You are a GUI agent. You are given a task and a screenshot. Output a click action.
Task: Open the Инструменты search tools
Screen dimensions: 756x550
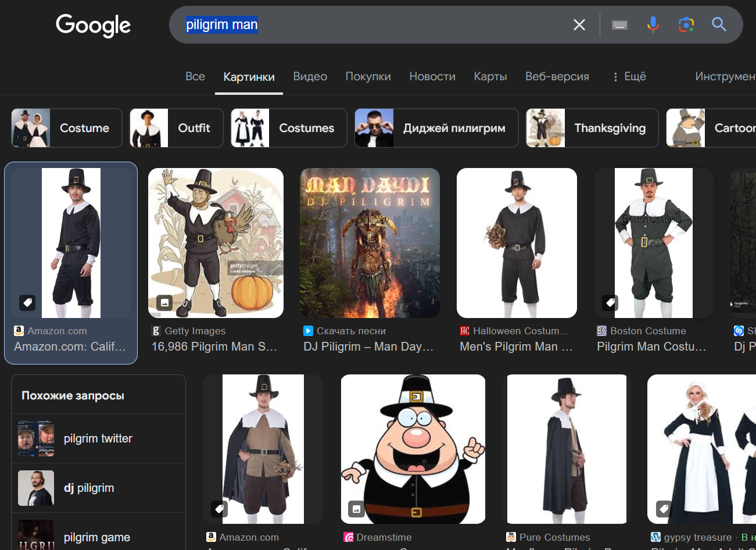[x=725, y=76]
